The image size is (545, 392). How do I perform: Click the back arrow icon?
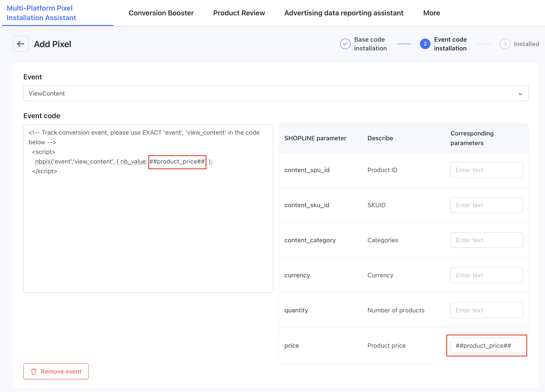tap(20, 44)
